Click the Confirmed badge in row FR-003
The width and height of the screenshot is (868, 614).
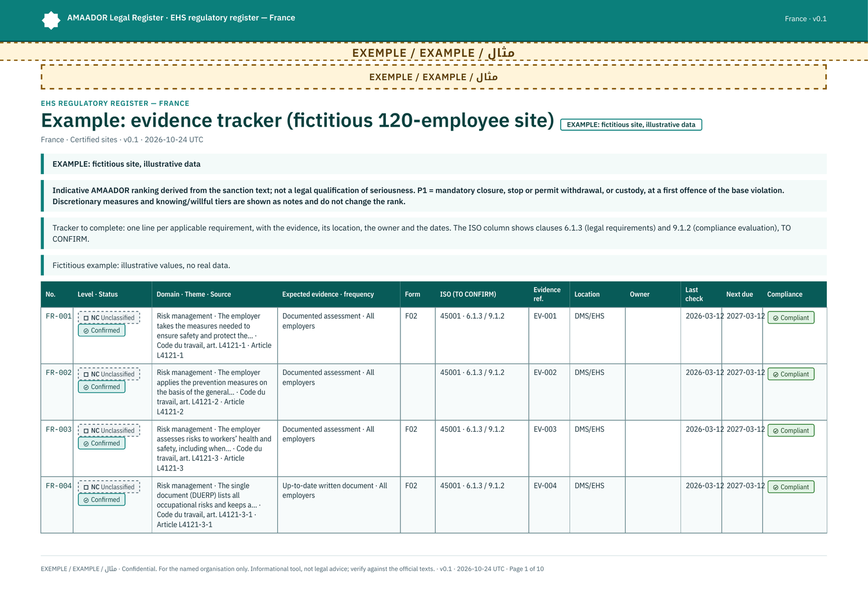point(102,443)
